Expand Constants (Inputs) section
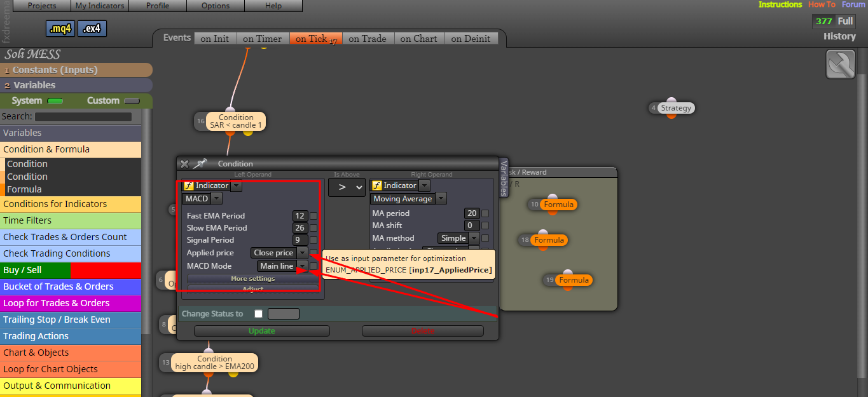This screenshot has width=868, height=397. [76, 70]
